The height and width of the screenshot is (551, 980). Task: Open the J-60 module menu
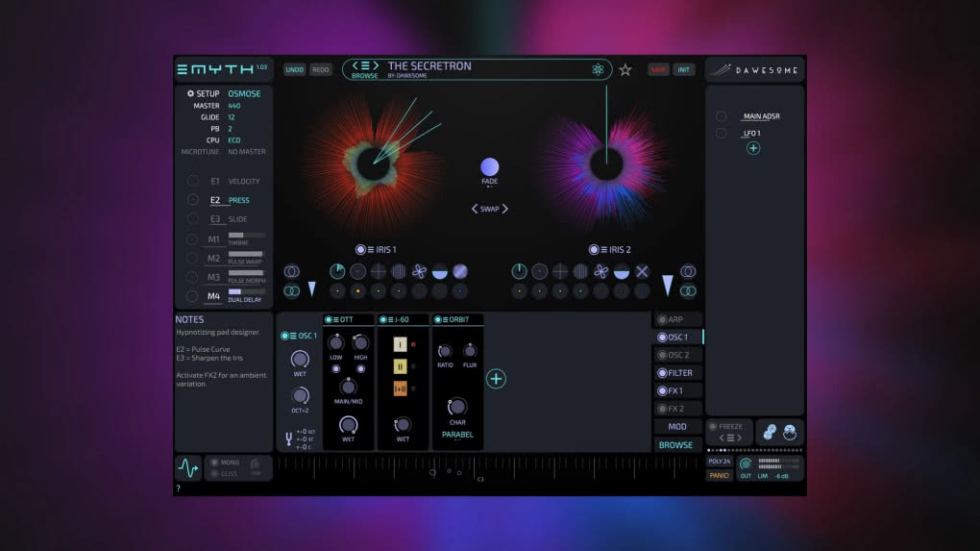coord(391,319)
